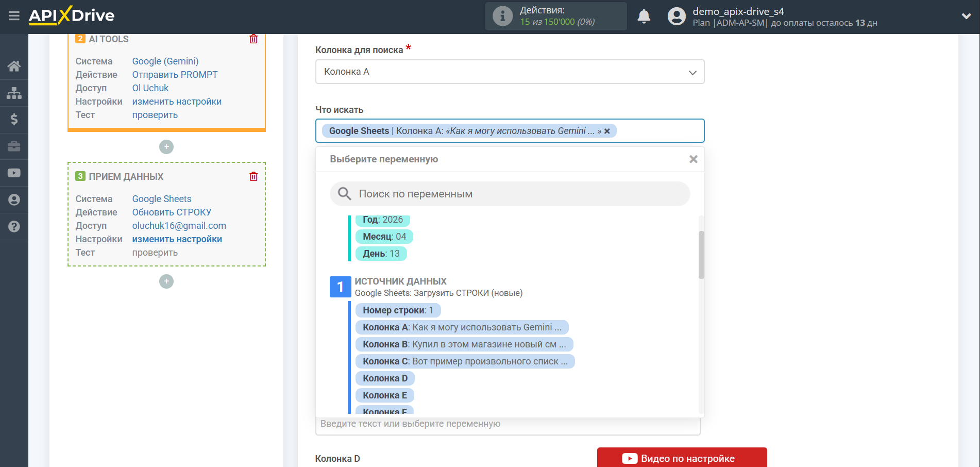Delete the ПРИЕМ ДАННЫХ block
The width and height of the screenshot is (980, 467).
coord(254,177)
